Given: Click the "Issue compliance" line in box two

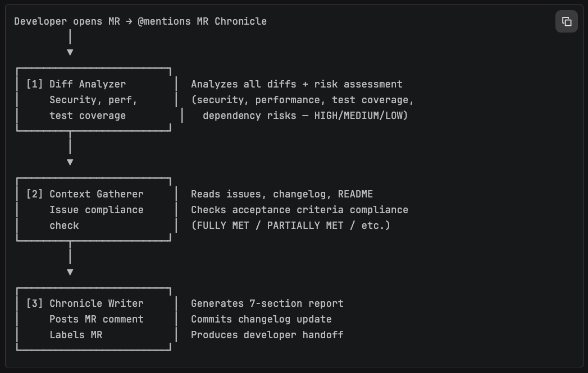Looking at the screenshot, I should click(x=96, y=210).
